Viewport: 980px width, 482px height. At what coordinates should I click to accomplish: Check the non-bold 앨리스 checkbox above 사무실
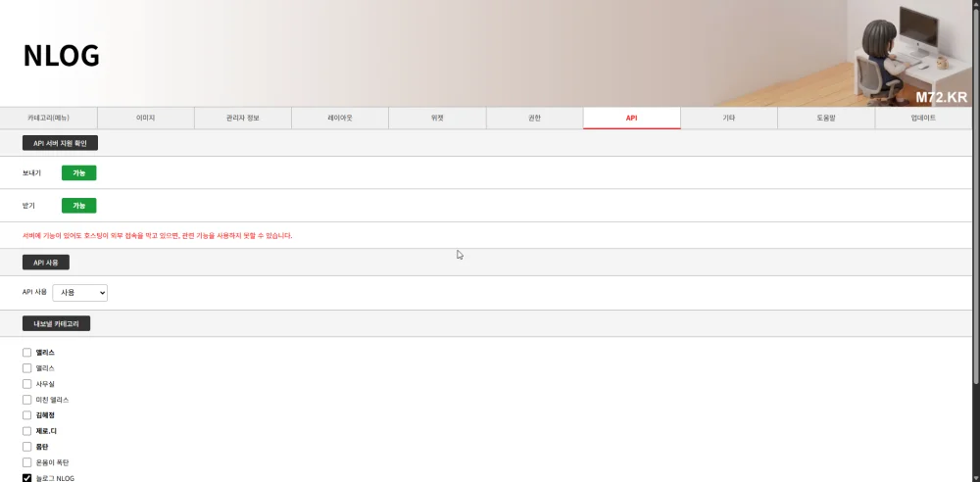coord(26,368)
